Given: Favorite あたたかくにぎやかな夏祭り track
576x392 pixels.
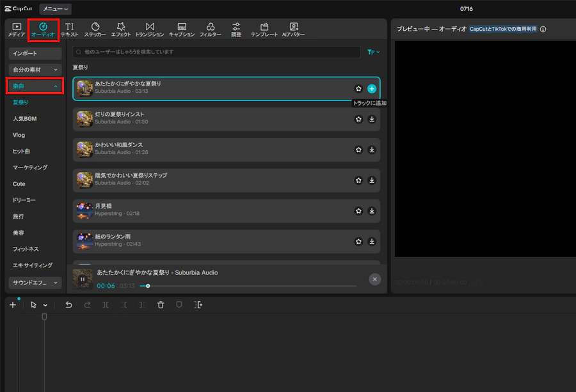Looking at the screenshot, I should tap(358, 88).
